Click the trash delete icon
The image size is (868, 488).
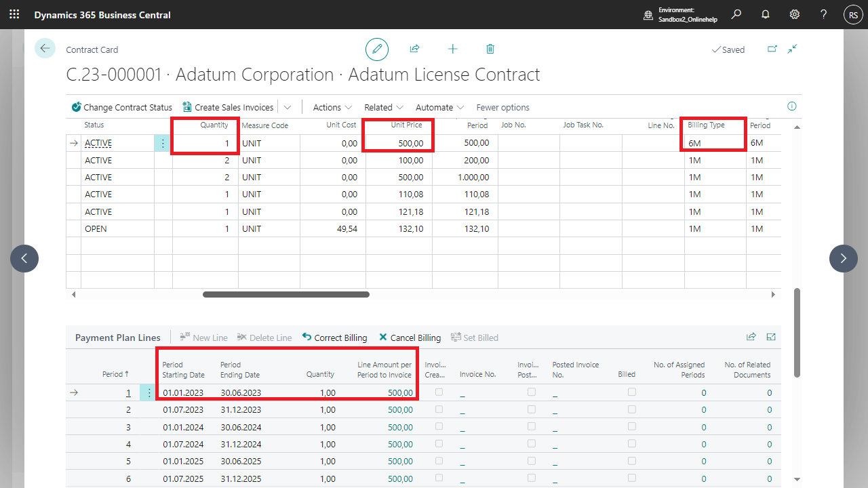(x=490, y=49)
